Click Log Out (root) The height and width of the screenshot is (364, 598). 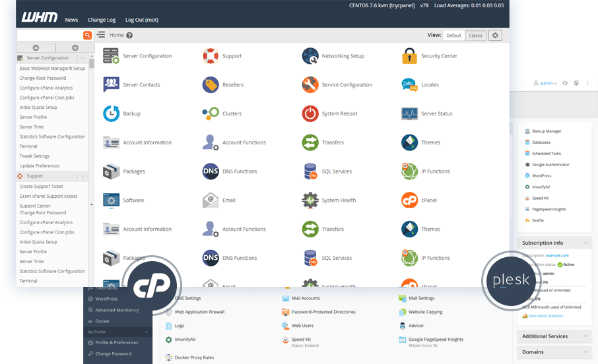coord(142,20)
